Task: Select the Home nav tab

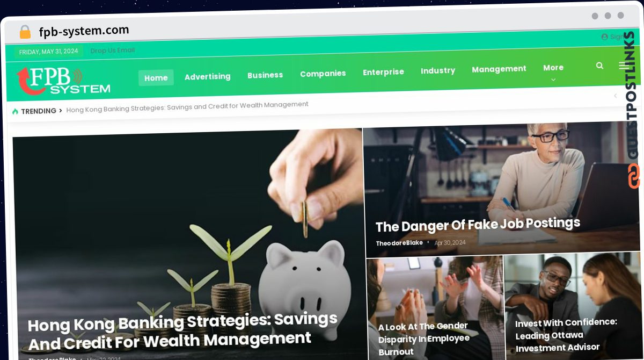Action: pyautogui.click(x=156, y=78)
